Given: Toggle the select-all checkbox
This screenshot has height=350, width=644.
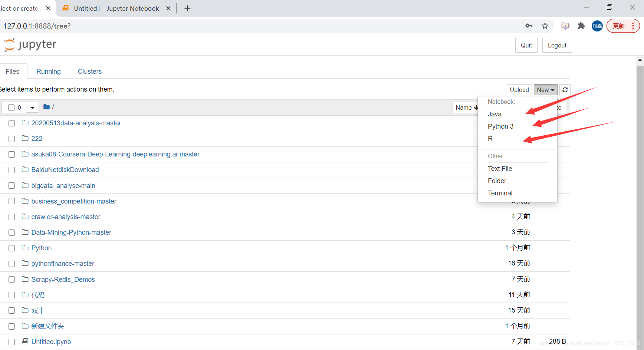Looking at the screenshot, I should [11, 108].
